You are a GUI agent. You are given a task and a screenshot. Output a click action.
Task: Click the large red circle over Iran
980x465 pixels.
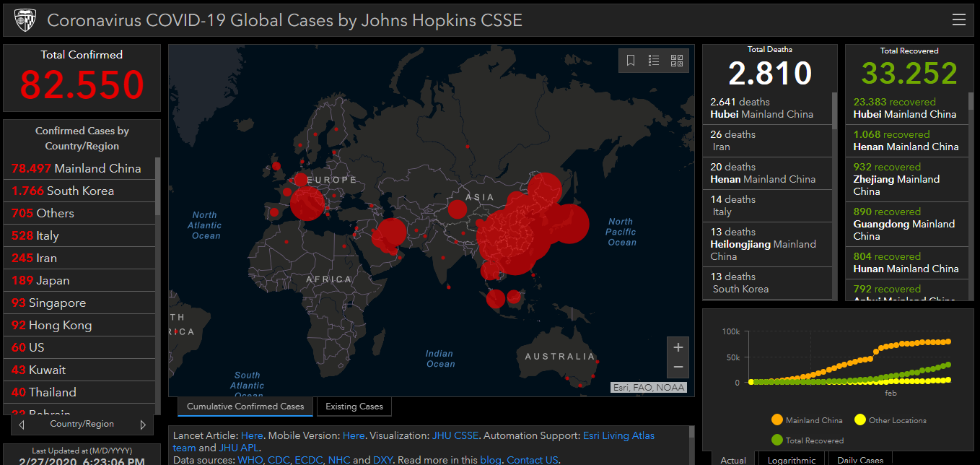[392, 233]
